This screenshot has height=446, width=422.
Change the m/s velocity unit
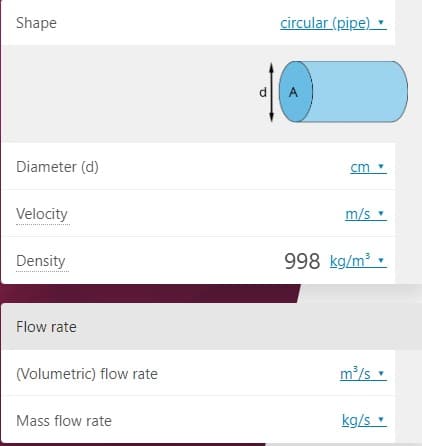(x=366, y=214)
